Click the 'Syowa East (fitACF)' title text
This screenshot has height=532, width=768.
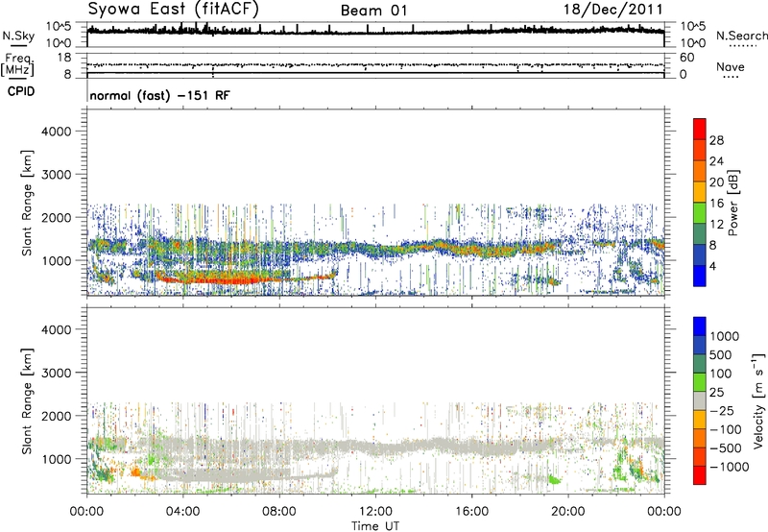click(x=174, y=10)
